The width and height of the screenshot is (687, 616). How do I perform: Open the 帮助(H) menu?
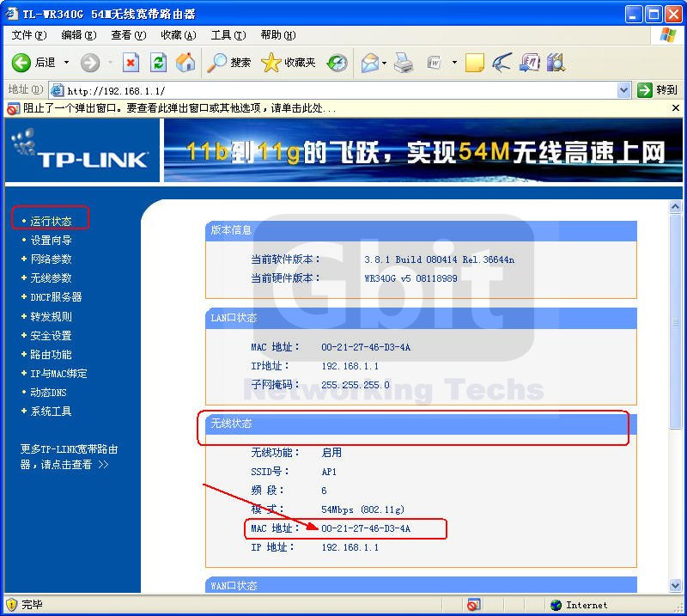278,35
